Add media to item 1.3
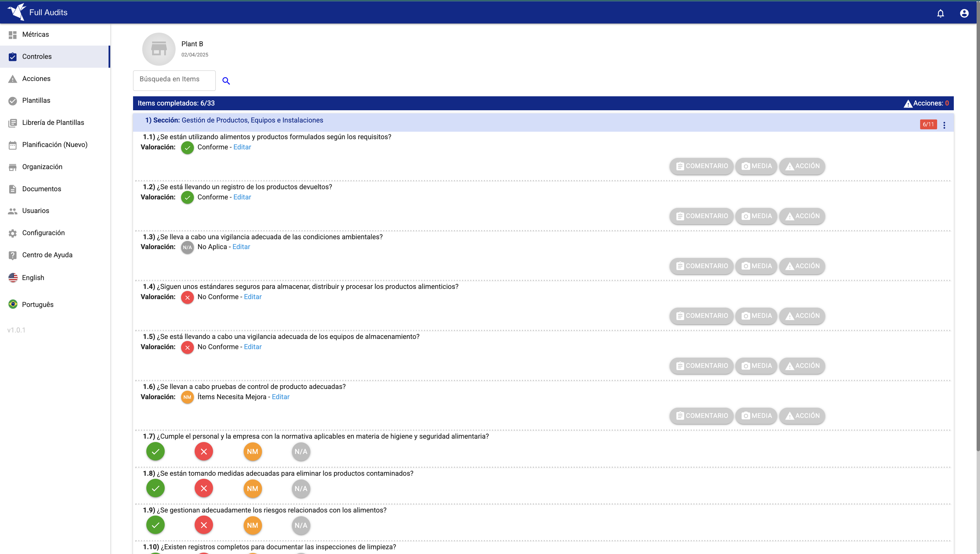 (x=756, y=266)
